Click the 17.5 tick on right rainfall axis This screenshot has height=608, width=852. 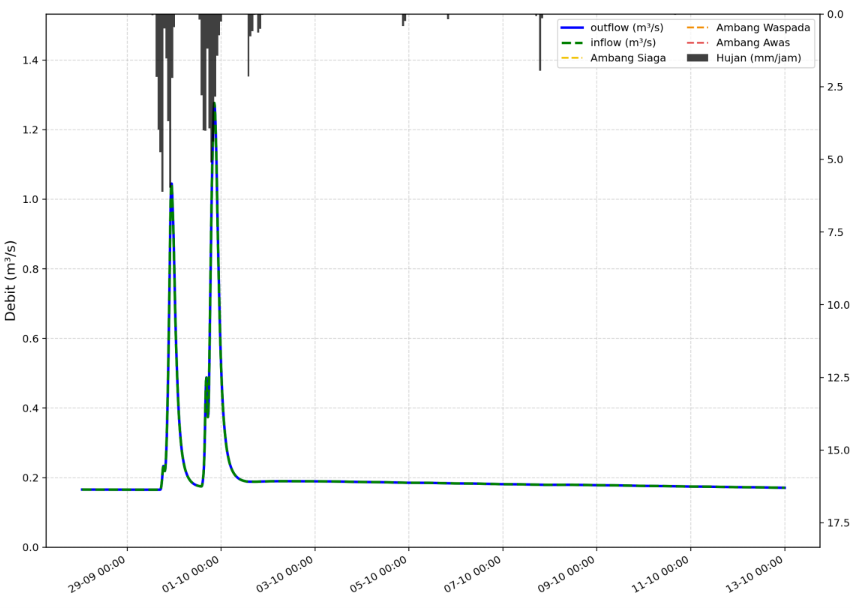click(x=837, y=523)
